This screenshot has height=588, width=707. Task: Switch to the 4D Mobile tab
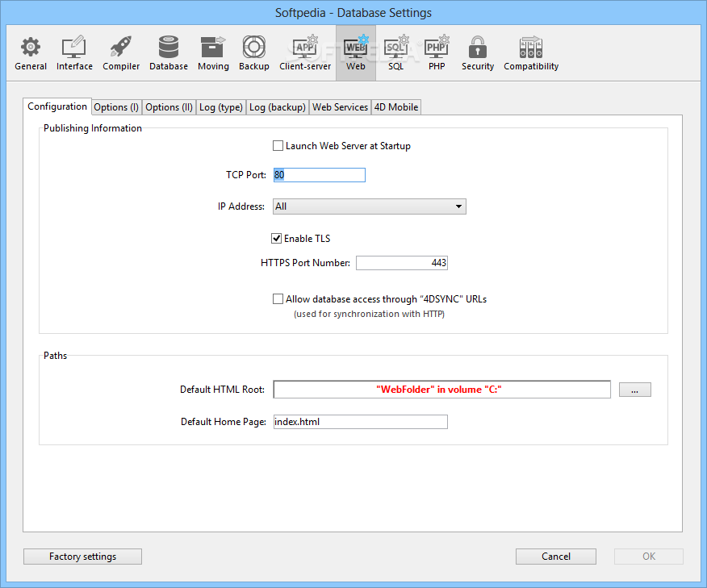point(396,107)
